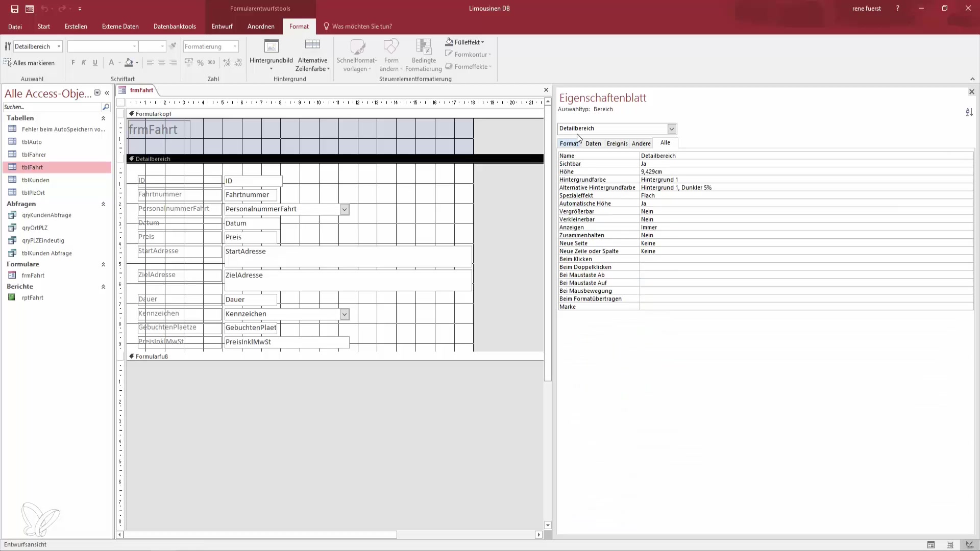The image size is (980, 551).
Task: Switch to the Ereignis tab
Action: tap(617, 144)
